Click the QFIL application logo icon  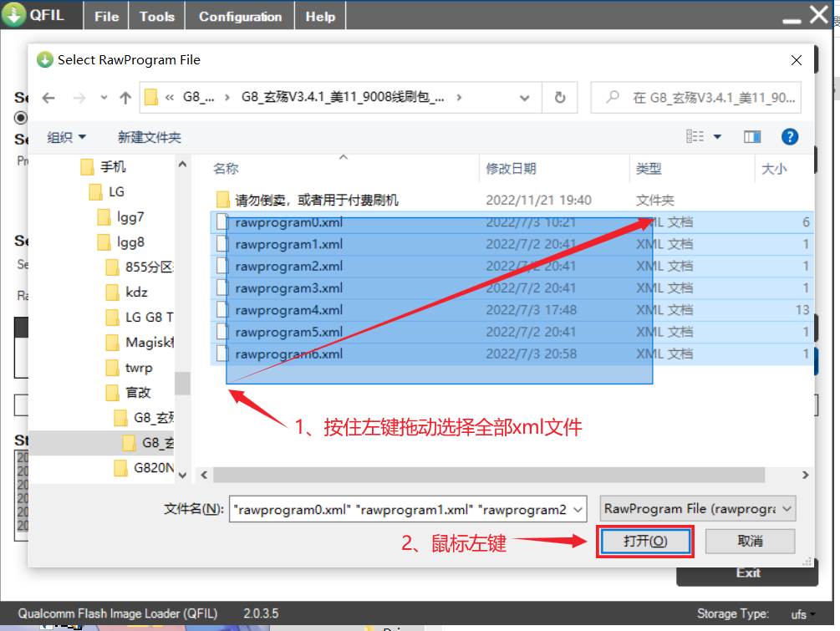pos(13,14)
